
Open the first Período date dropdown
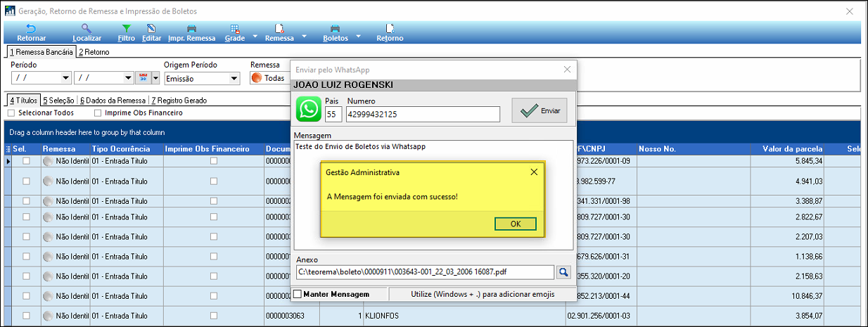click(x=66, y=78)
